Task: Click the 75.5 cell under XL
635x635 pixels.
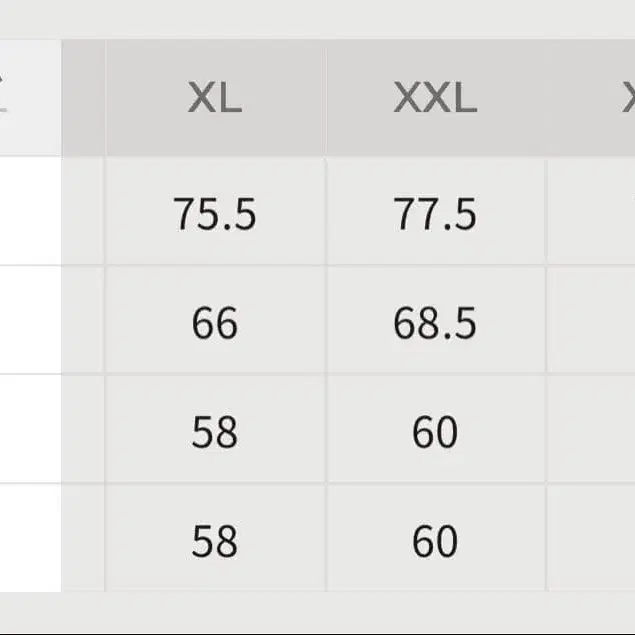Action: 215,214
